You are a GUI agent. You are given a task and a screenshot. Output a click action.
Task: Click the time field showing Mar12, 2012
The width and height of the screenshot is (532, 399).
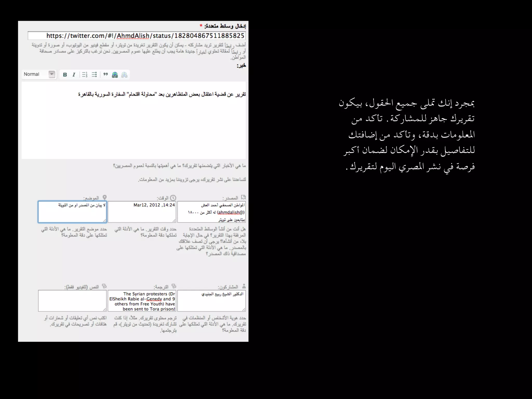[142, 212]
